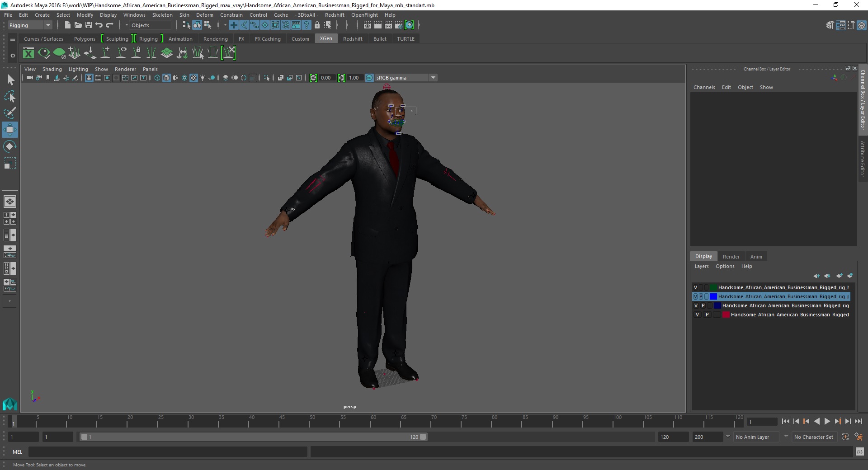The image size is (868, 470).
Task: Switch to the Polygons shelf tab
Action: [85, 39]
